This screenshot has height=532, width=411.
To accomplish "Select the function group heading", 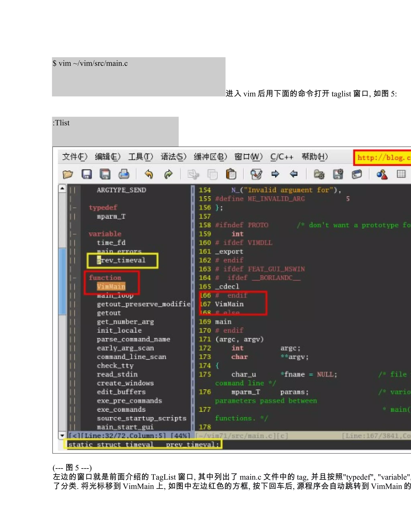I will [x=105, y=278].
